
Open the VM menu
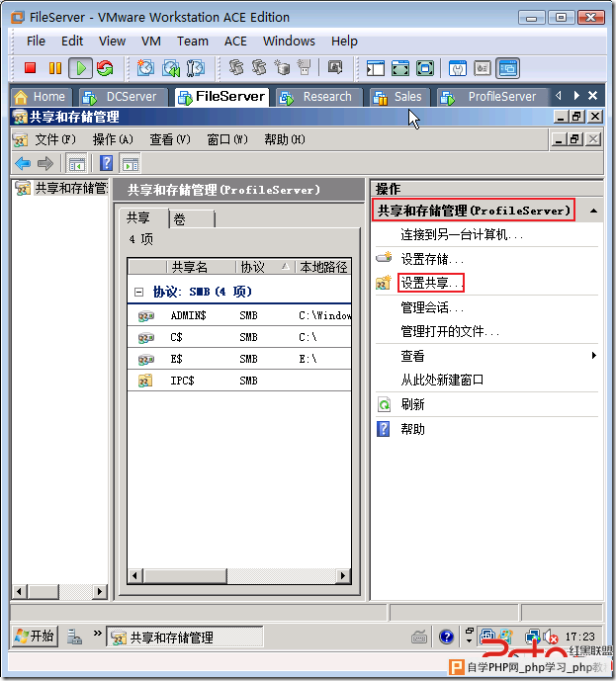(150, 41)
